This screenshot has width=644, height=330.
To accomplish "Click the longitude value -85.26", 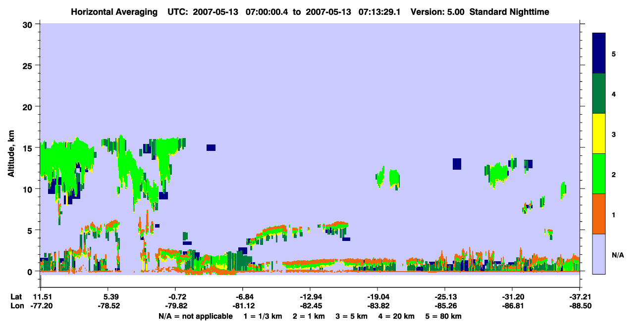I will [x=445, y=306].
